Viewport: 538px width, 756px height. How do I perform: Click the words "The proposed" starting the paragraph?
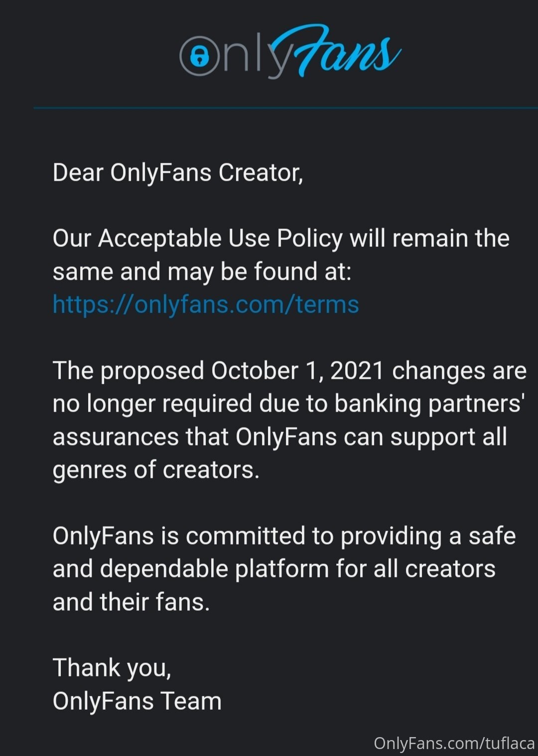click(129, 371)
